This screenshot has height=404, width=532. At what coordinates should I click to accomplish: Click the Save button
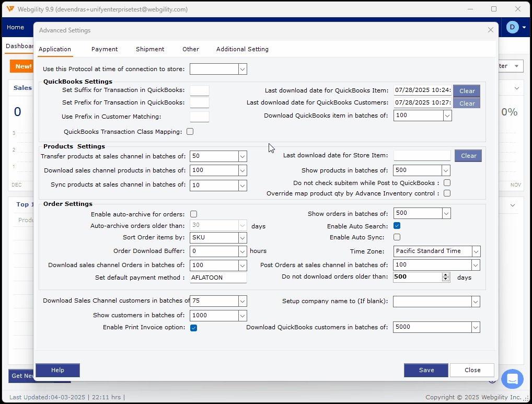(x=426, y=370)
